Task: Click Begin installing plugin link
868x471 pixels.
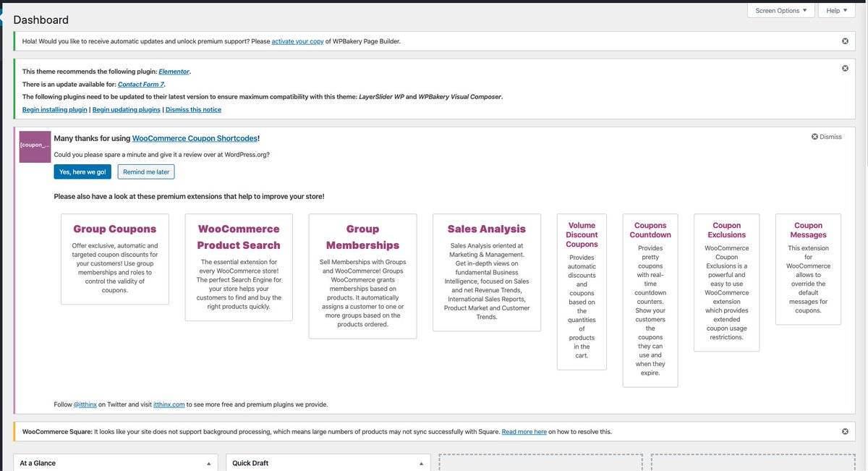Action: click(54, 110)
